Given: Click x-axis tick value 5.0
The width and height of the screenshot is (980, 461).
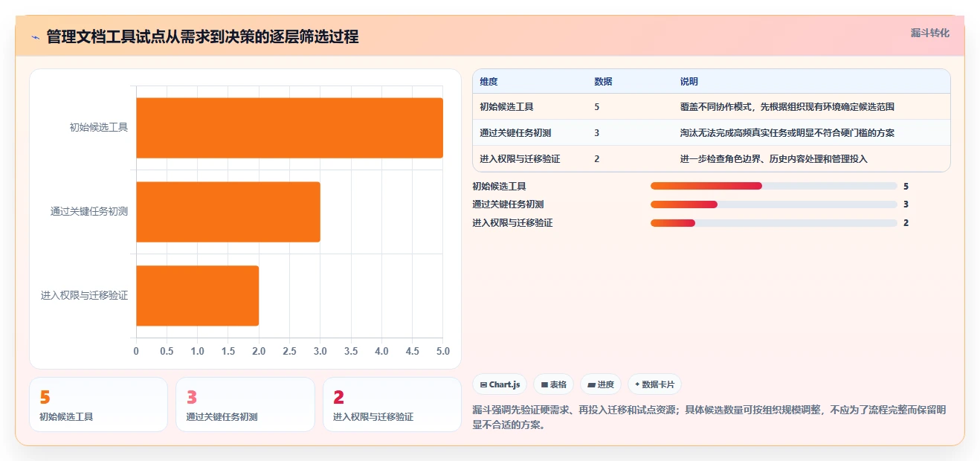Looking at the screenshot, I should coord(443,351).
